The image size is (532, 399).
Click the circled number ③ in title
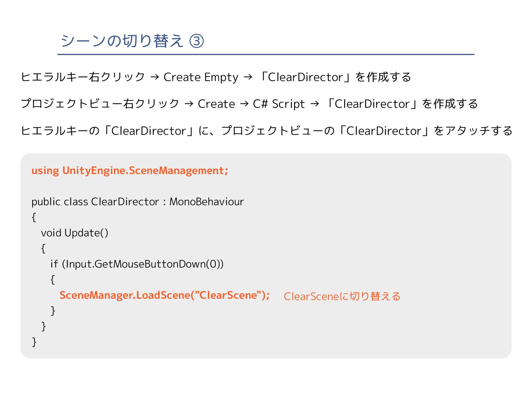click(x=196, y=41)
